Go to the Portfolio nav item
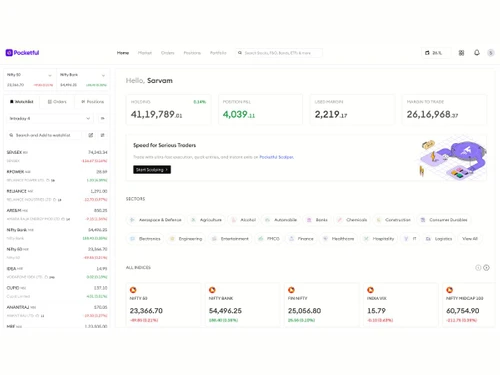This screenshot has height=375, width=500. (218, 53)
